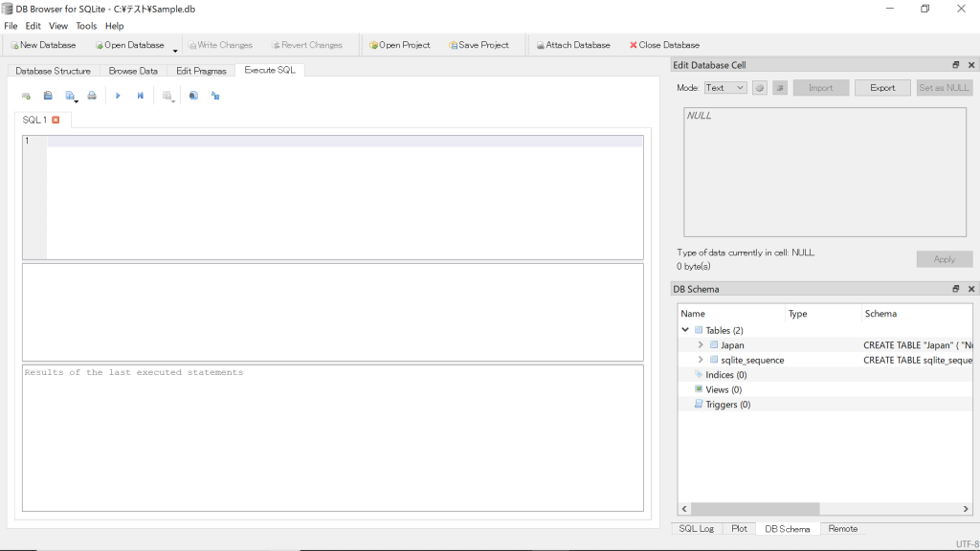The image size is (980, 551).
Task: Select Views (0) in schema tree
Action: (x=724, y=390)
